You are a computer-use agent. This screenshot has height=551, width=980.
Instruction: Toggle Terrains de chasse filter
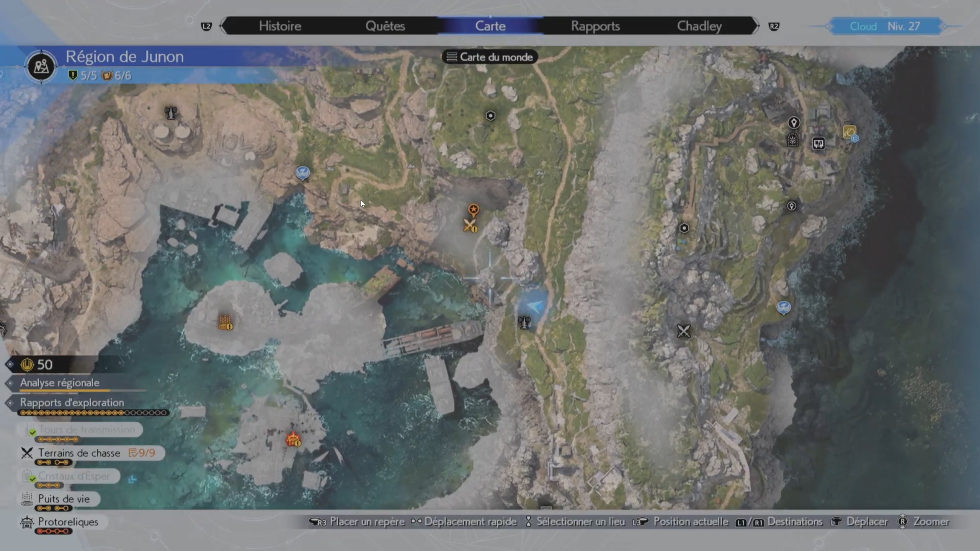[x=79, y=453]
